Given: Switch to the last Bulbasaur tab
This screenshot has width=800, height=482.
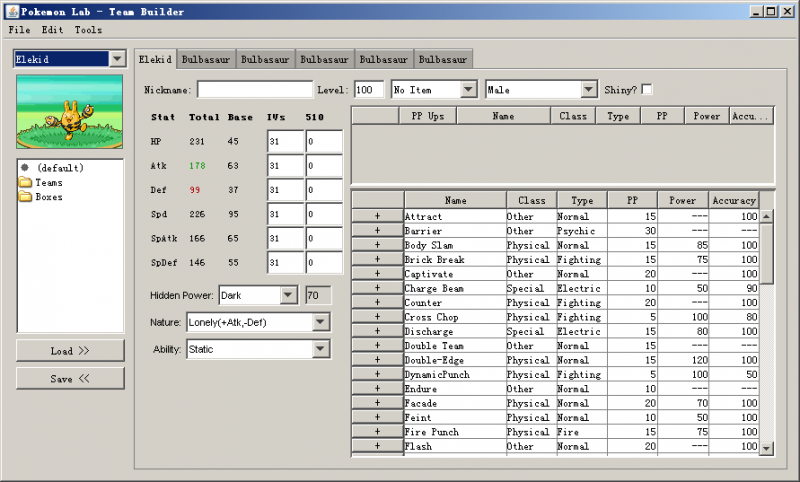Looking at the screenshot, I should click(x=443, y=59).
